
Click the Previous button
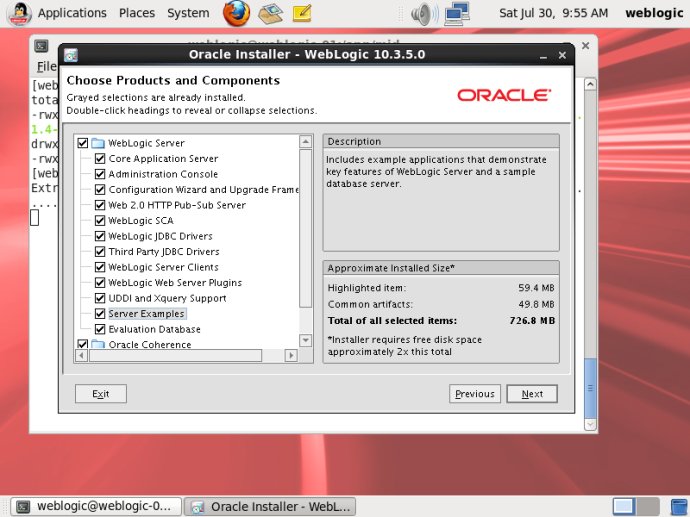pyautogui.click(x=475, y=394)
